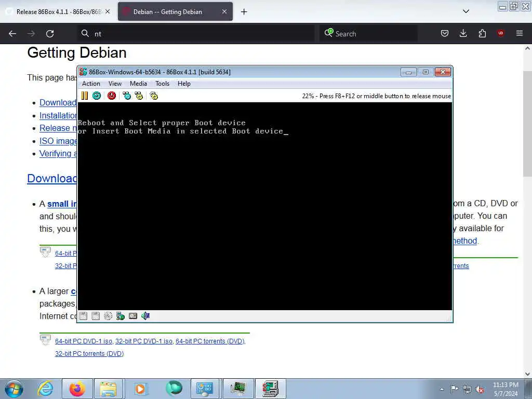Click the 86Box icon on the taskbar
The width and height of the screenshot is (532, 399).
point(270,389)
